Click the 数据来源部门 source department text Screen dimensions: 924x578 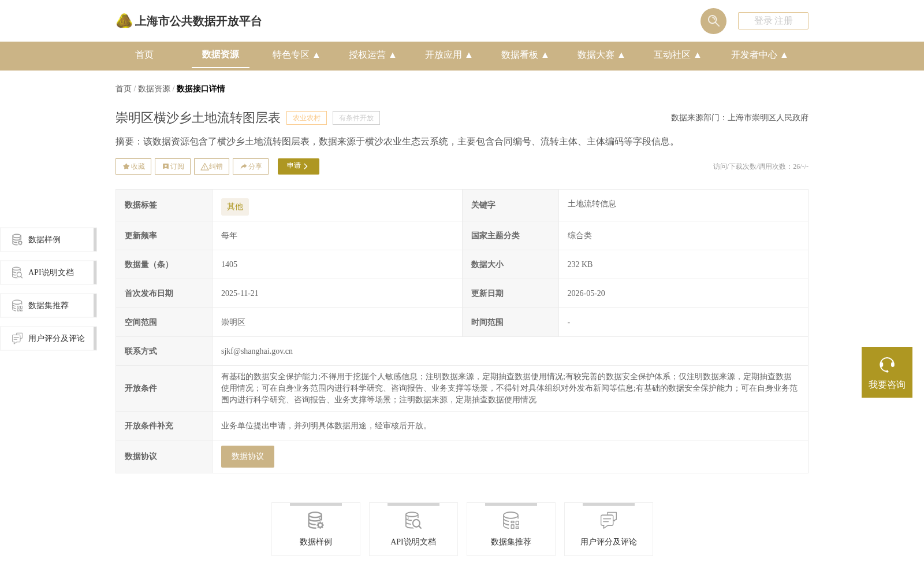[740, 118]
